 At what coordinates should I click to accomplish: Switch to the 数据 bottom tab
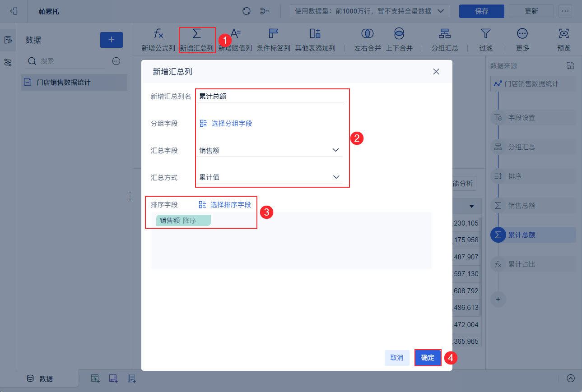pyautogui.click(x=40, y=378)
